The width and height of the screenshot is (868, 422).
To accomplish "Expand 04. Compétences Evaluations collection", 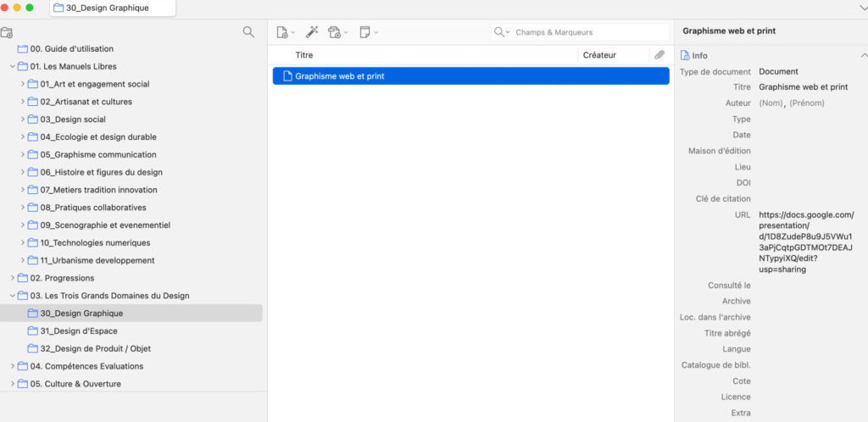I will tap(12, 366).
